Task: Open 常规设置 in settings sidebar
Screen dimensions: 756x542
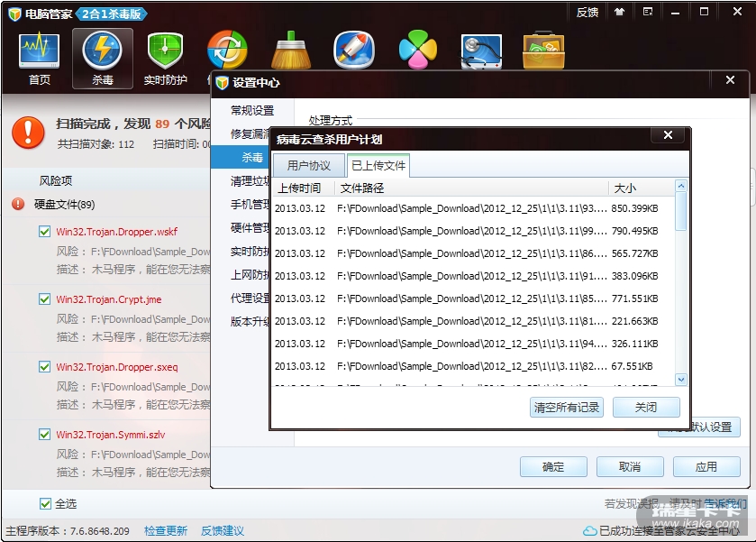Action: coord(252,111)
